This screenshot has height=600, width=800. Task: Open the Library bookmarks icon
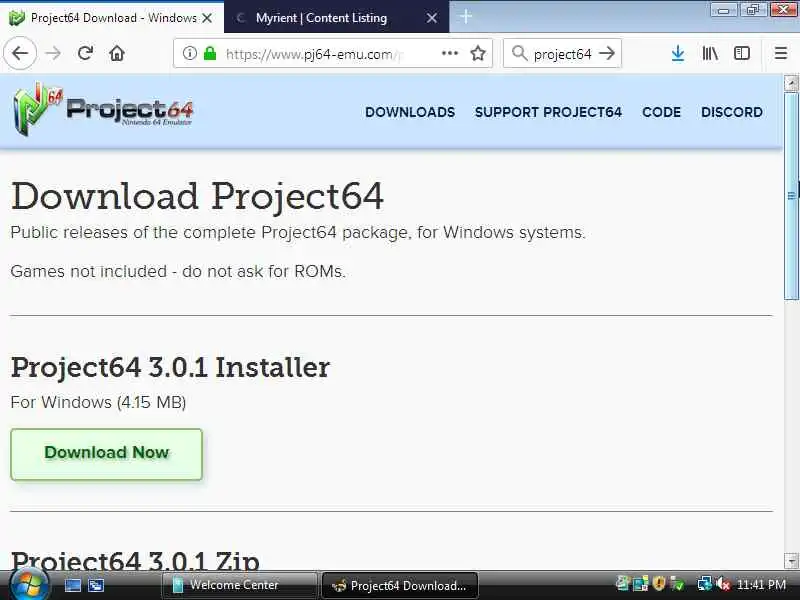click(710, 53)
